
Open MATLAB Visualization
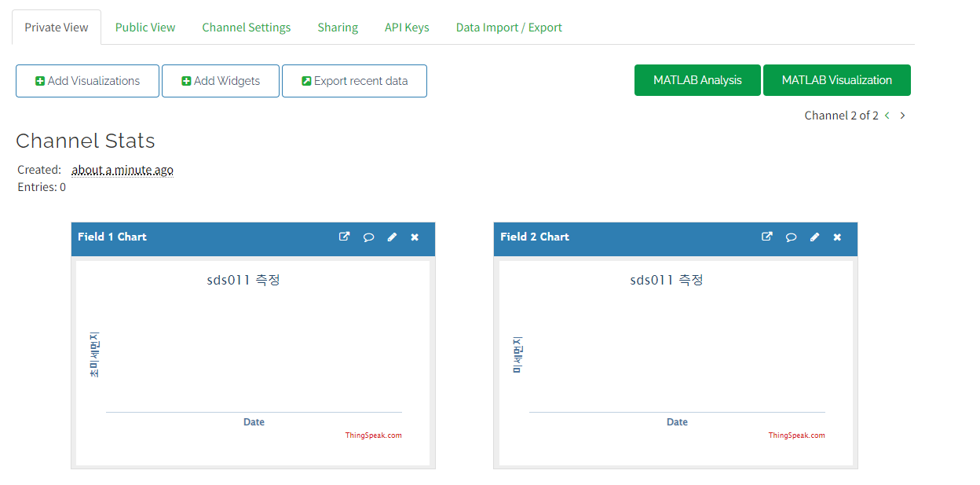(837, 80)
